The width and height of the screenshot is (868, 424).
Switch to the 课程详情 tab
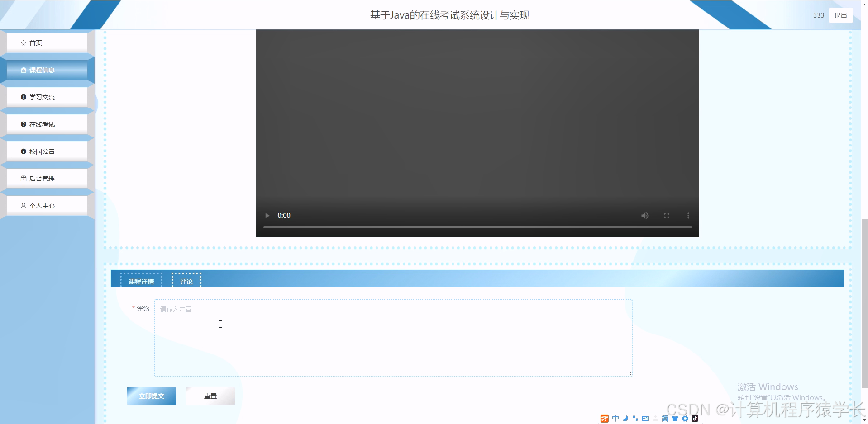click(x=141, y=281)
